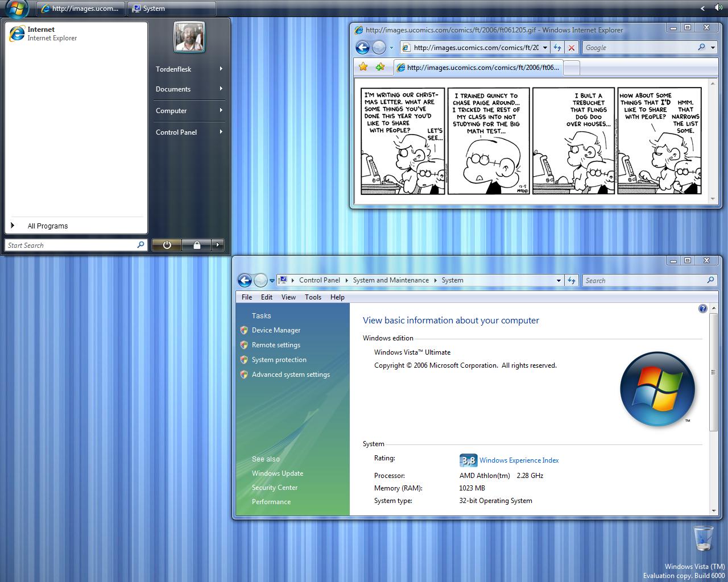Viewport: 728px width, 582px height.
Task: Click the Google search magnifier button
Action: click(x=701, y=48)
